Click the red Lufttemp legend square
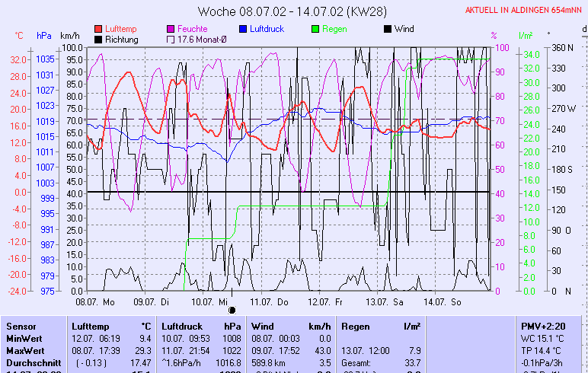 click(98, 29)
